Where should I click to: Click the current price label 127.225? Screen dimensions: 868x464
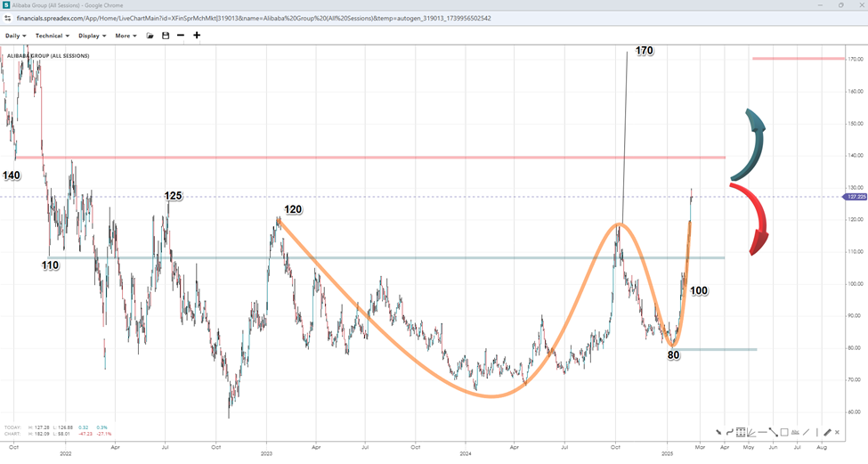[854, 197]
